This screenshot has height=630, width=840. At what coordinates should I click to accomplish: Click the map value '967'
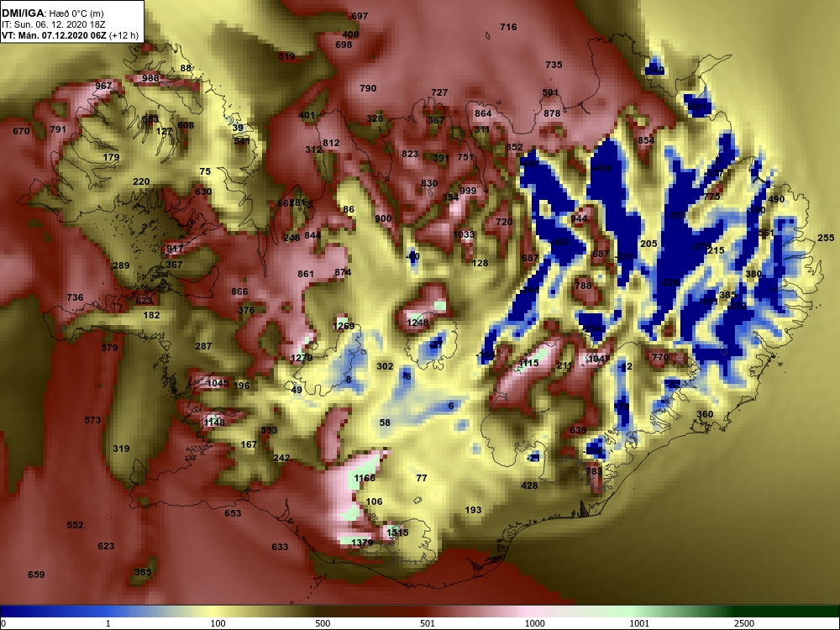(x=103, y=86)
